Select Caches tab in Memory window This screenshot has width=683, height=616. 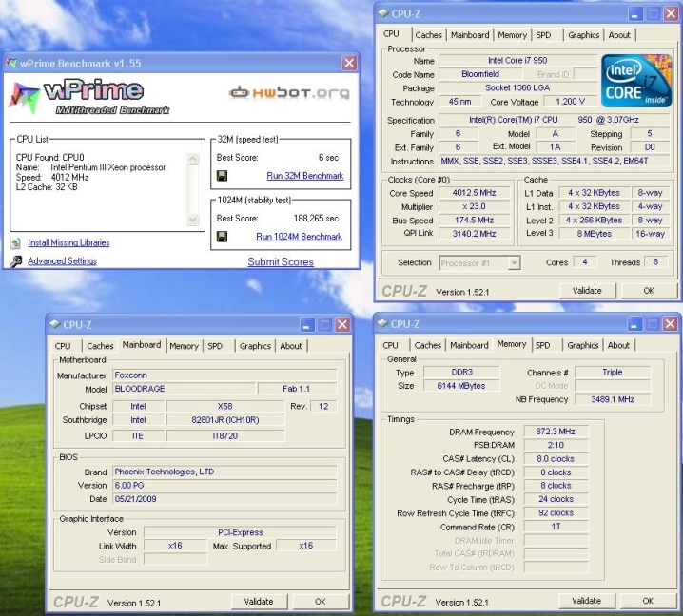click(428, 345)
